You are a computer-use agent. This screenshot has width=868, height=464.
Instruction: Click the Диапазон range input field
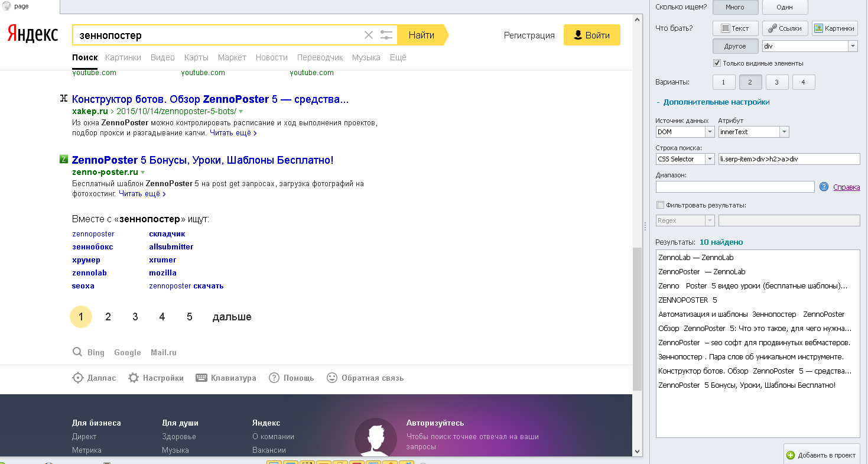tap(735, 187)
